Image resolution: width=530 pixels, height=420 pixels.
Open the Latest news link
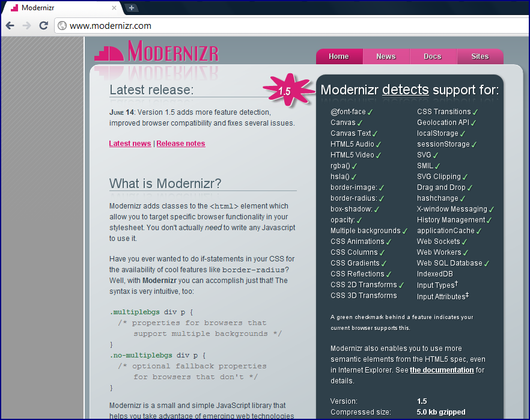click(130, 143)
